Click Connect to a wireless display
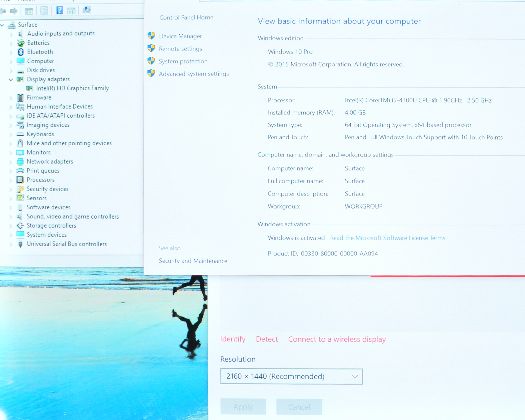Image resolution: width=525 pixels, height=420 pixels. click(337, 339)
